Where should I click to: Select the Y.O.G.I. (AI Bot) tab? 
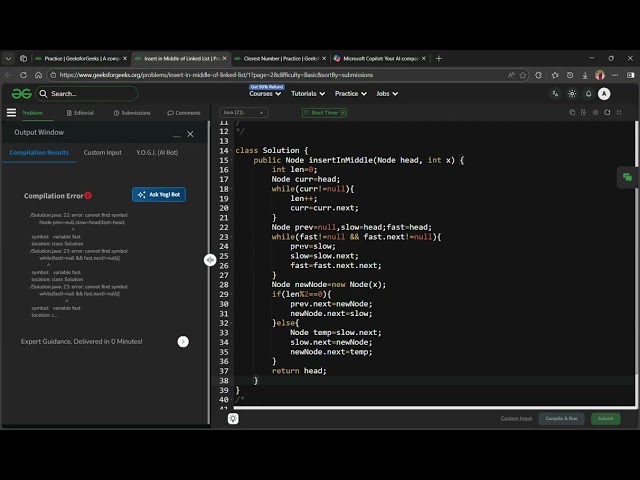pyautogui.click(x=157, y=153)
